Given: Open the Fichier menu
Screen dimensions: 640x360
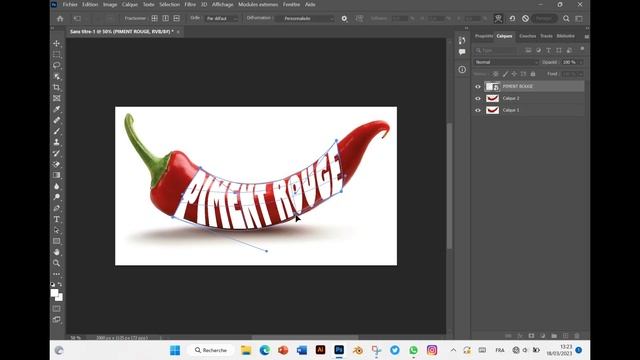Looking at the screenshot, I should click(70, 4).
